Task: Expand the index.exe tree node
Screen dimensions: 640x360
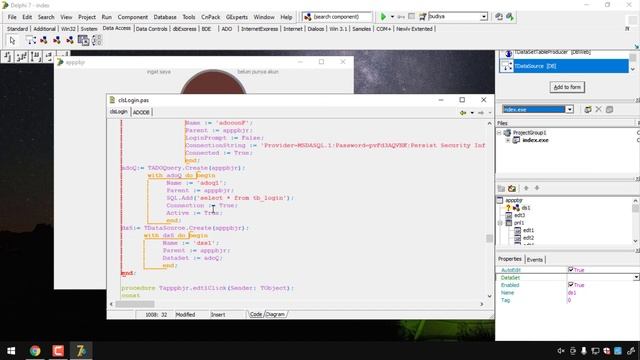Action: tap(508, 140)
